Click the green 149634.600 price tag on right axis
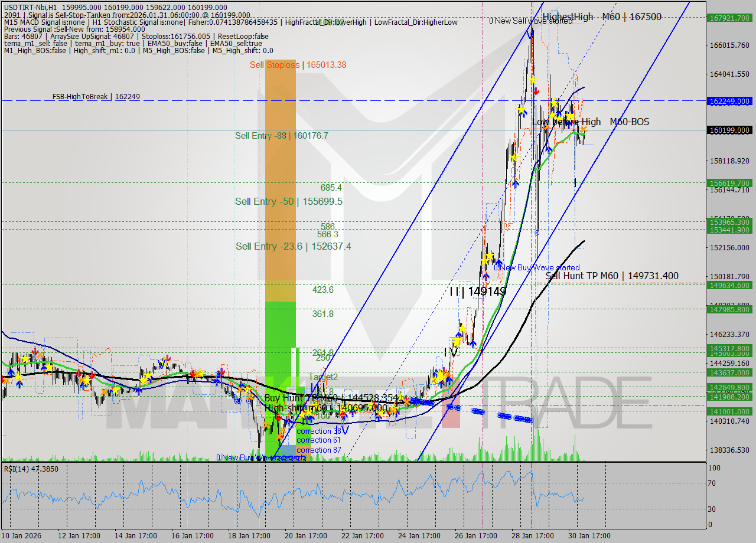This screenshot has height=543, width=756. pos(731,285)
